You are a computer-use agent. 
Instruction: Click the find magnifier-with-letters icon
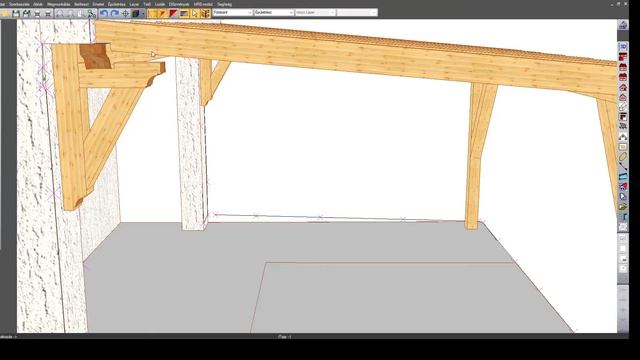(x=91, y=13)
